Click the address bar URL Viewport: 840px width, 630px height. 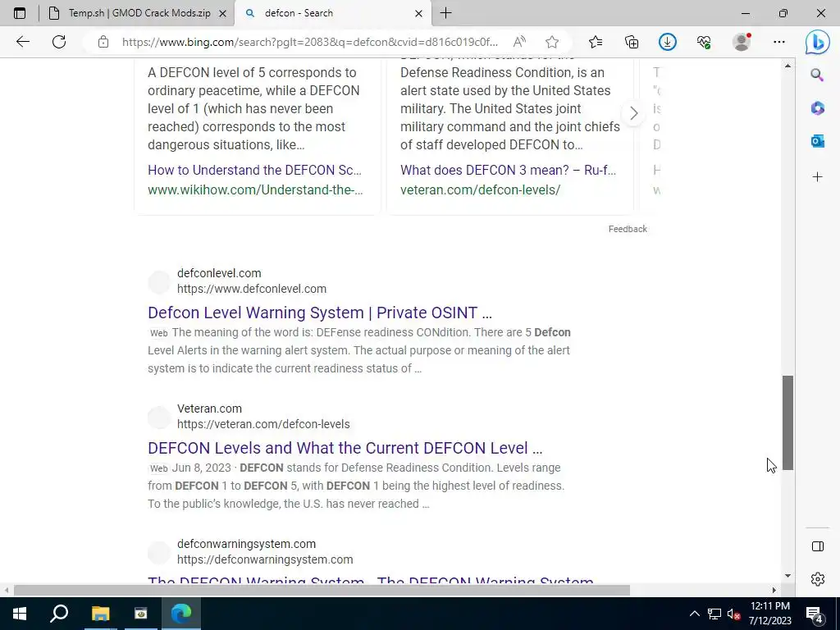click(309, 42)
